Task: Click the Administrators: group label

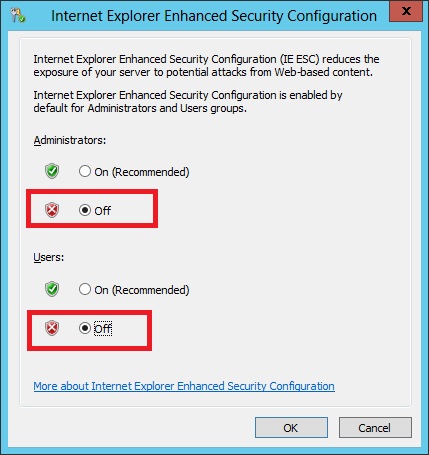Action: pyautogui.click(x=70, y=140)
